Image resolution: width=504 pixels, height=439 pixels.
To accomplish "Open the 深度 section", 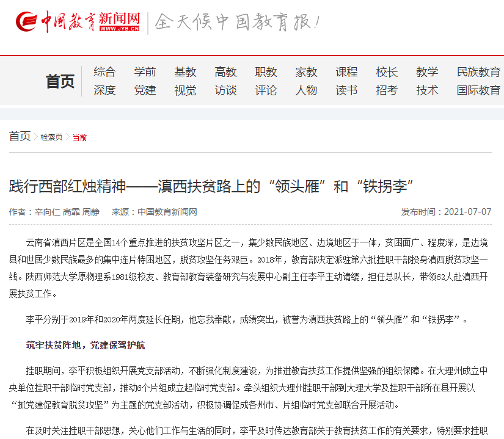I will [104, 89].
